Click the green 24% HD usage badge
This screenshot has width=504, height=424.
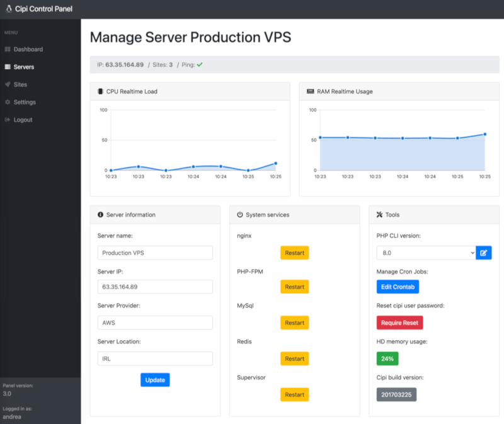coord(387,358)
